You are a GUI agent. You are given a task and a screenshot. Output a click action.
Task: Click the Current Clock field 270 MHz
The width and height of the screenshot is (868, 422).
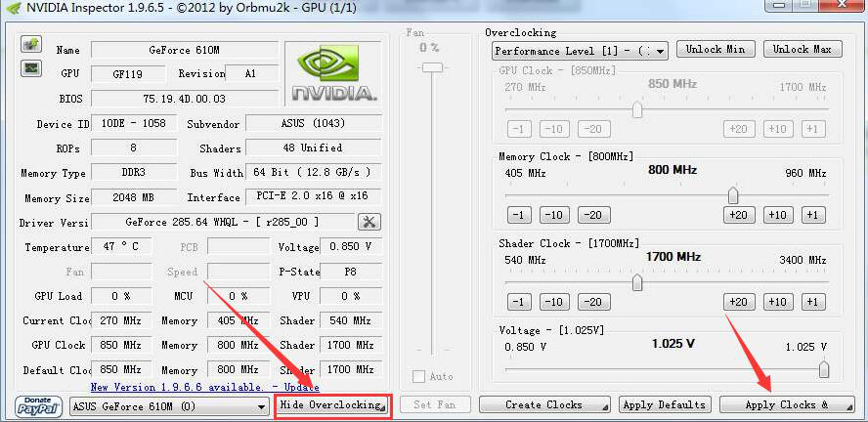click(120, 320)
